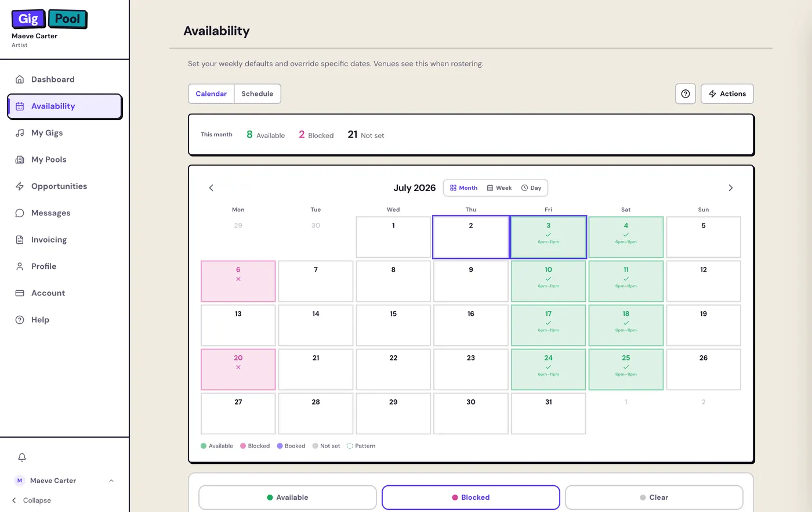Image resolution: width=812 pixels, height=512 pixels.
Task: Navigate to Opportunities
Action: click(x=64, y=186)
